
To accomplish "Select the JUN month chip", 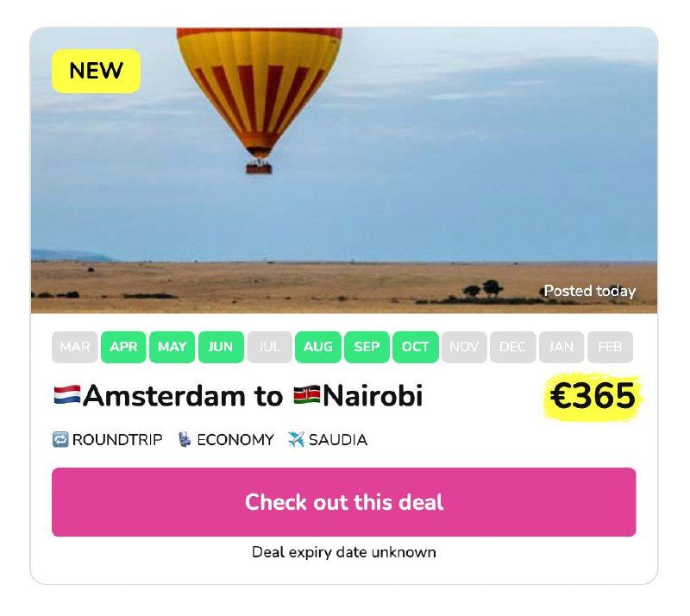I will pos(221,347).
